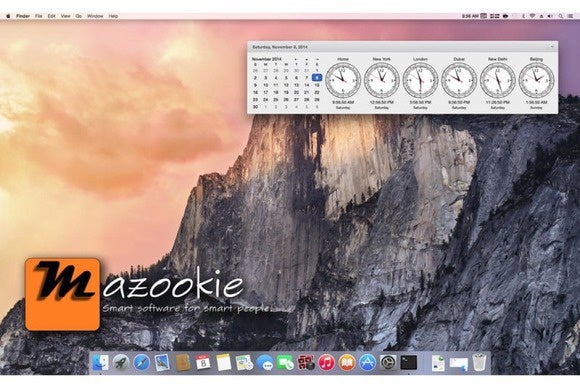Screen dimensions: 580x388
Task: Select November 30 in calendar
Action: click(255, 107)
